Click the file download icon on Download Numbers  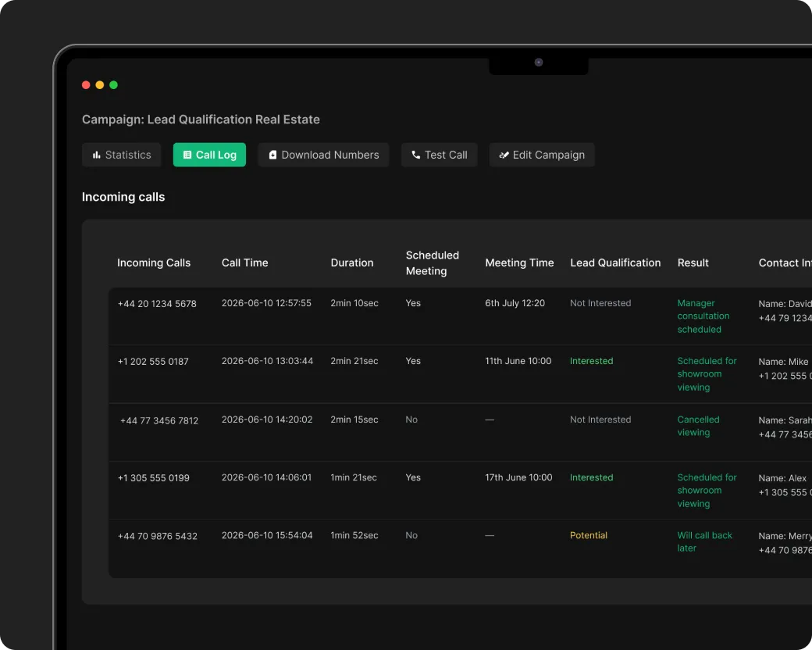(x=273, y=155)
